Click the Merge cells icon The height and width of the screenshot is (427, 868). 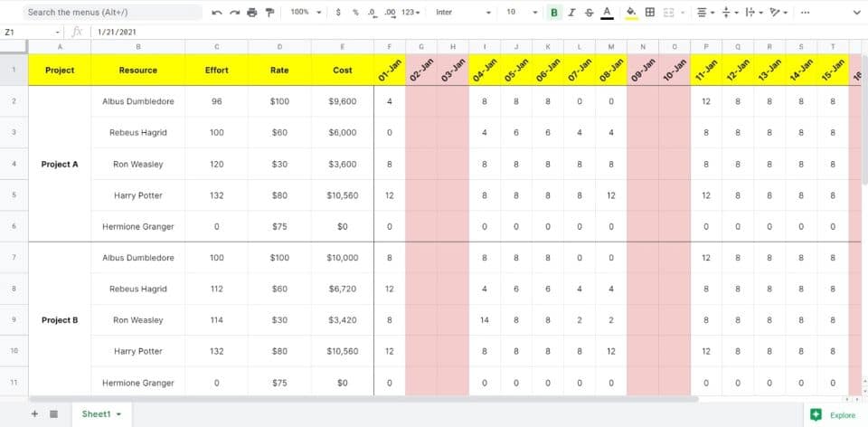point(669,12)
